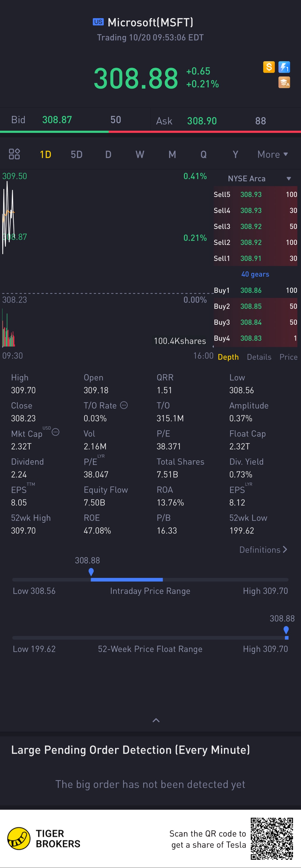The height and width of the screenshot is (868, 301).
Task: Tap the 40 gears depth setting
Action: tap(255, 274)
